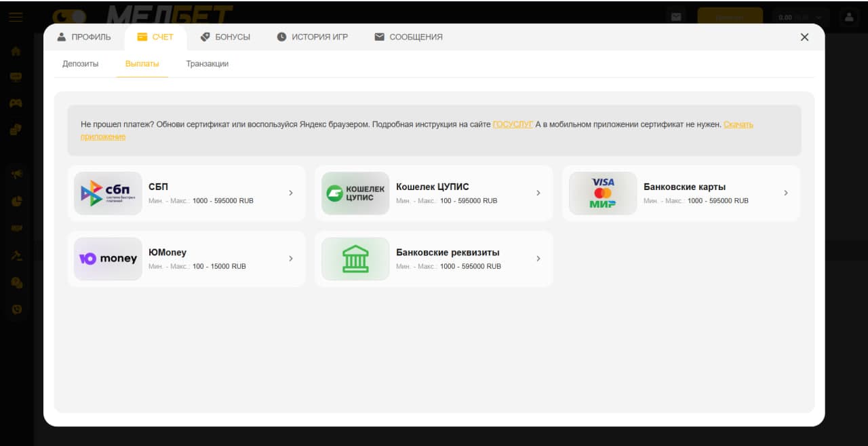Pick the Visa Mastercard МИР card logo

click(x=603, y=193)
